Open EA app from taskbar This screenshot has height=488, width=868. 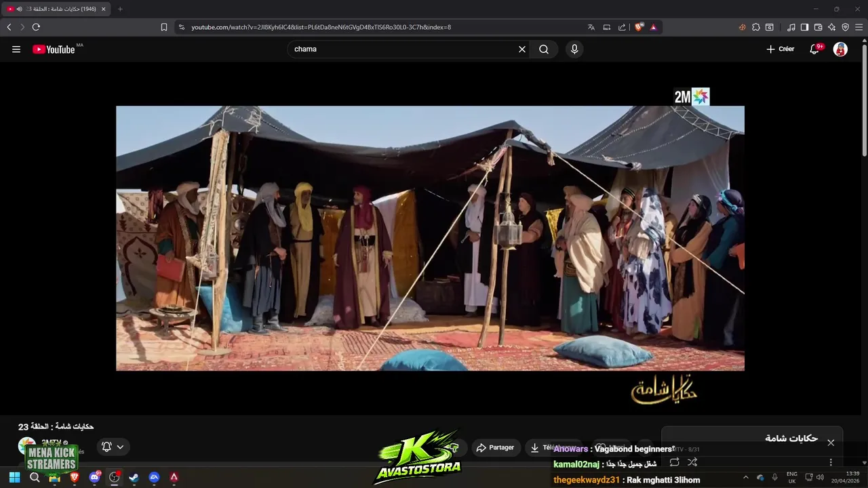coord(154,477)
